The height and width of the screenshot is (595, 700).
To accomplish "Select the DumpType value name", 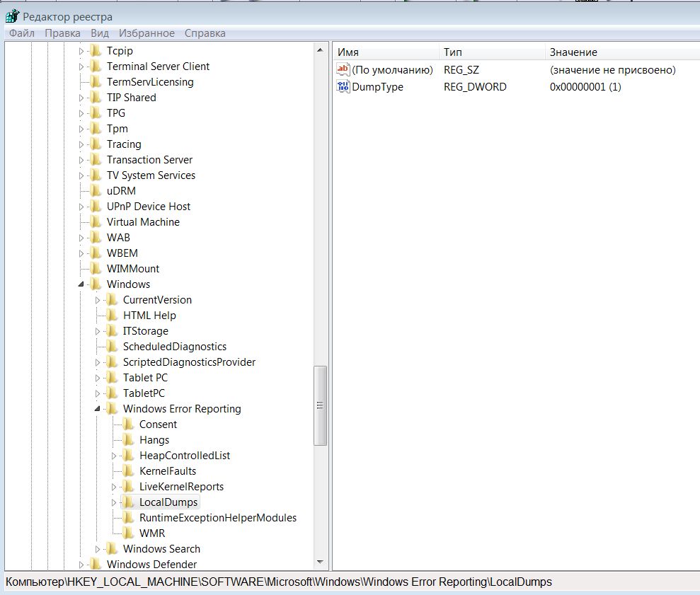I will [x=378, y=87].
